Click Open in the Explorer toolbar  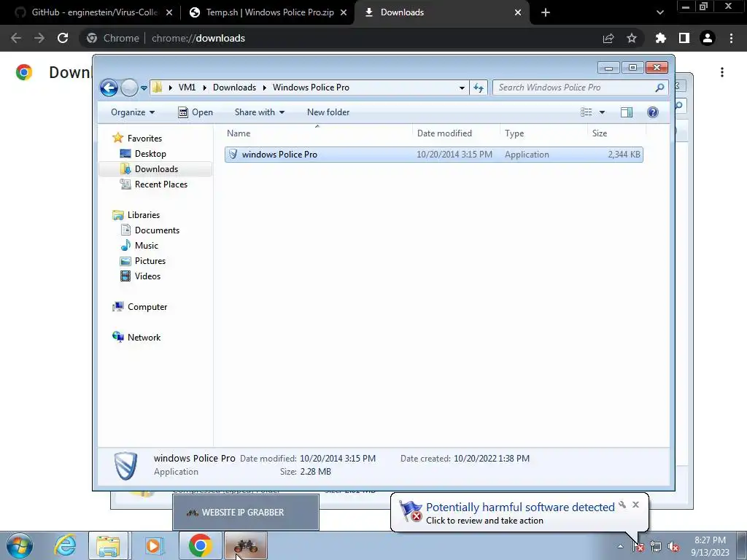(196, 112)
